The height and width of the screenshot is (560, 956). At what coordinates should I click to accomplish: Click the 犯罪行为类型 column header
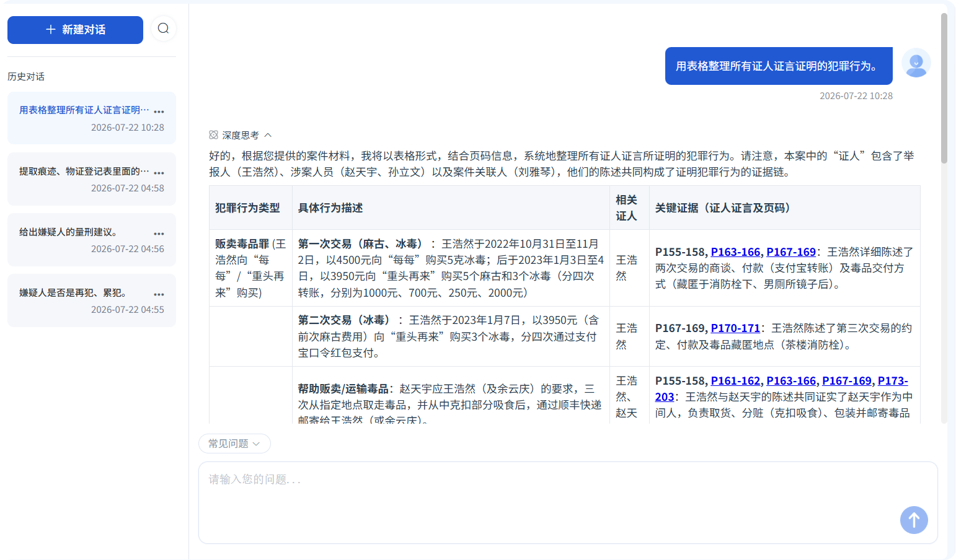click(x=250, y=208)
